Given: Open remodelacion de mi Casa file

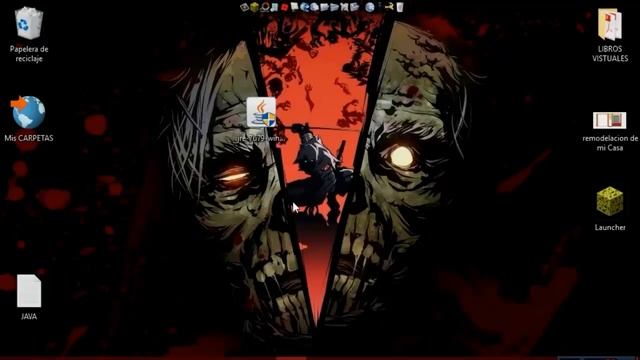Looking at the screenshot, I should click(x=610, y=131).
